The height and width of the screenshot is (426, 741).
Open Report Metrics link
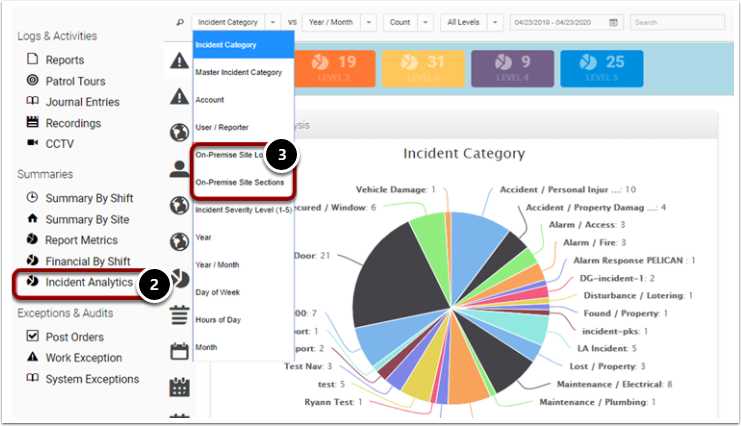click(81, 240)
